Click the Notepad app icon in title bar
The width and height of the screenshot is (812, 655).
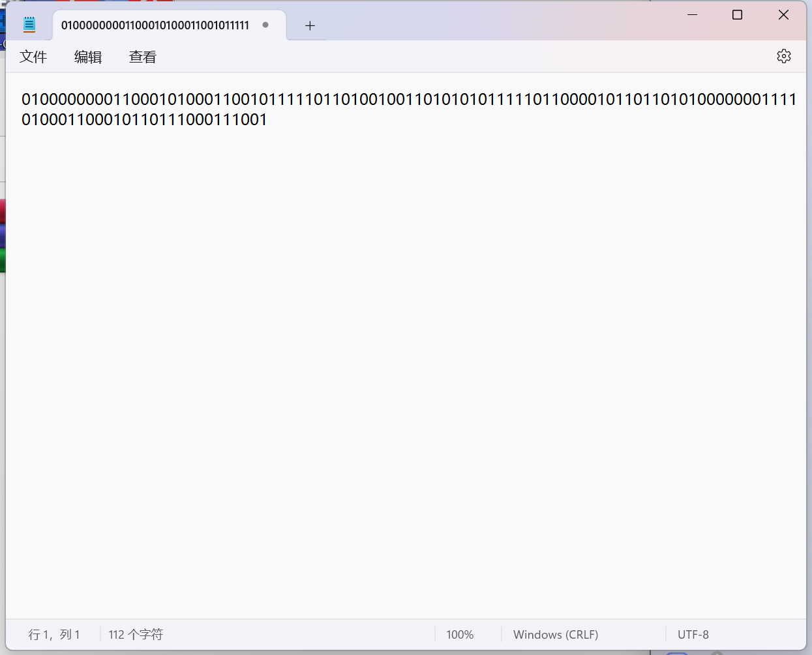(x=29, y=25)
